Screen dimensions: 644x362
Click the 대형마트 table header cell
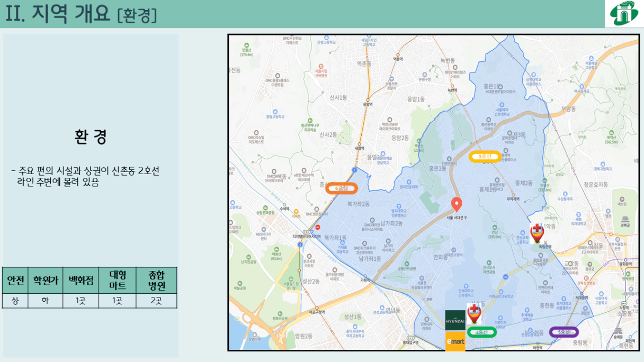(118, 280)
